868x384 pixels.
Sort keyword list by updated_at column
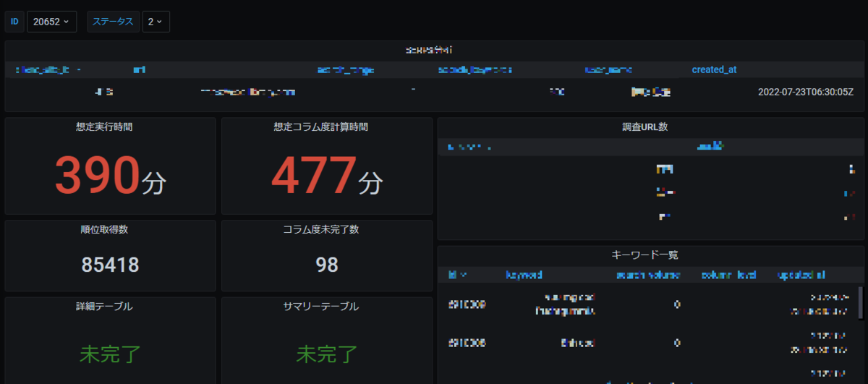pyautogui.click(x=801, y=276)
